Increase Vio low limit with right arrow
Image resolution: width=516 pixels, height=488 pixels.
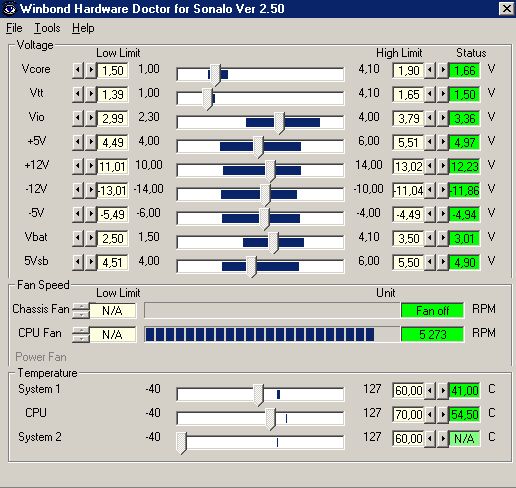[x=91, y=118]
